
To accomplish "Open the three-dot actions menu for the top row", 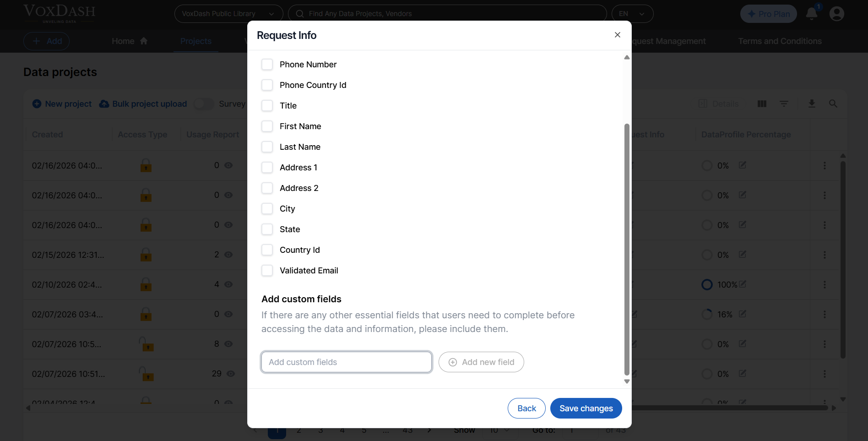I will click(x=825, y=165).
